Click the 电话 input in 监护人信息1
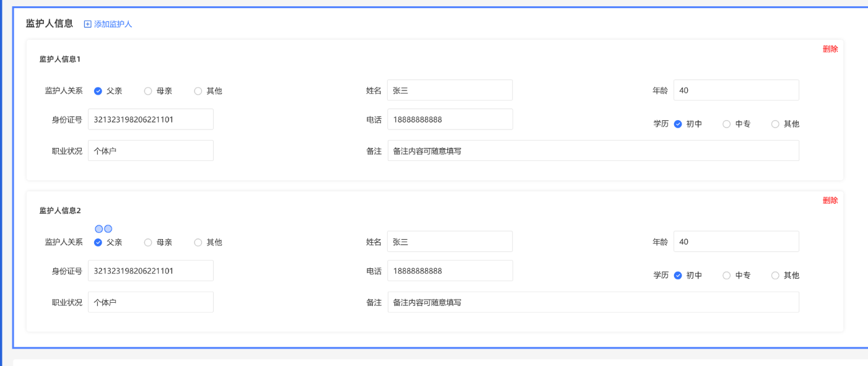868x366 pixels. (450, 120)
